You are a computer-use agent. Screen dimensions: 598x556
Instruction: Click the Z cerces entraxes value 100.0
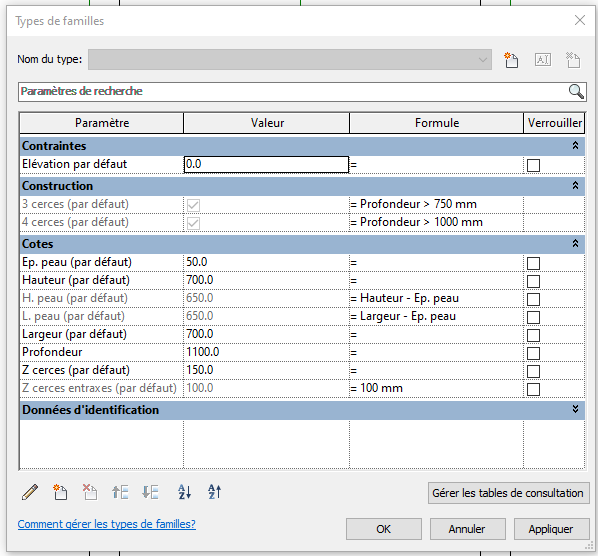pos(266,388)
